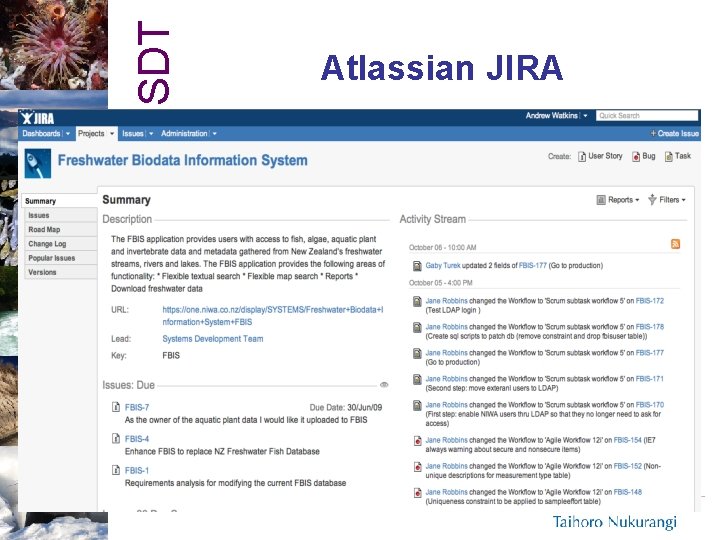
Task: Expand the Dashboards dropdown arrow
Action: tap(68, 134)
